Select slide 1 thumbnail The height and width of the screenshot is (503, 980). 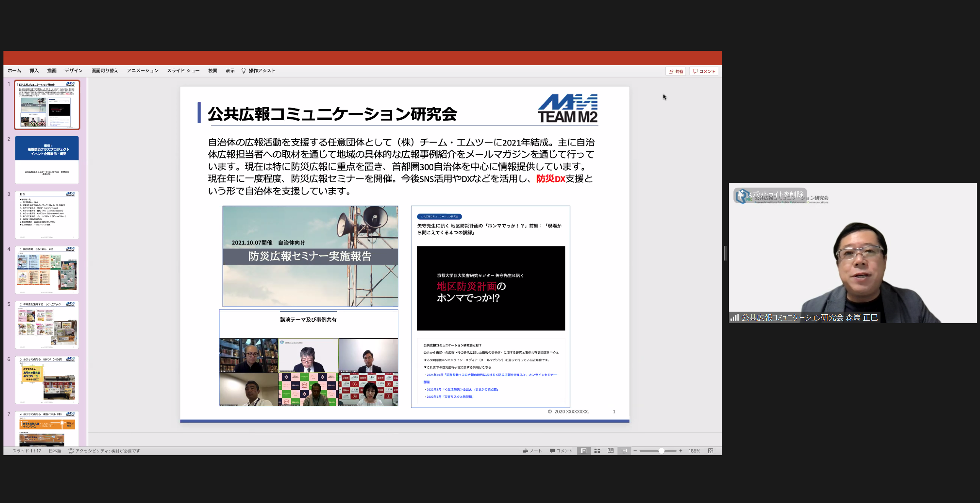click(x=47, y=105)
